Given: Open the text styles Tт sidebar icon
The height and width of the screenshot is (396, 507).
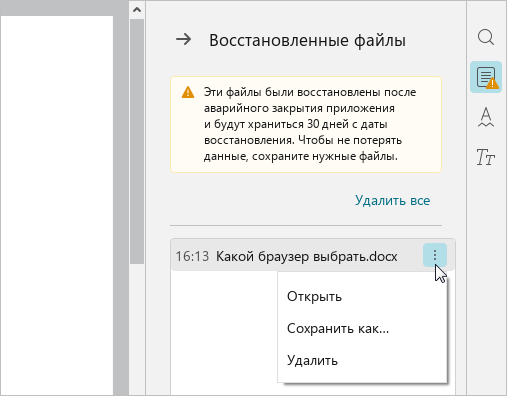Looking at the screenshot, I should [x=485, y=157].
